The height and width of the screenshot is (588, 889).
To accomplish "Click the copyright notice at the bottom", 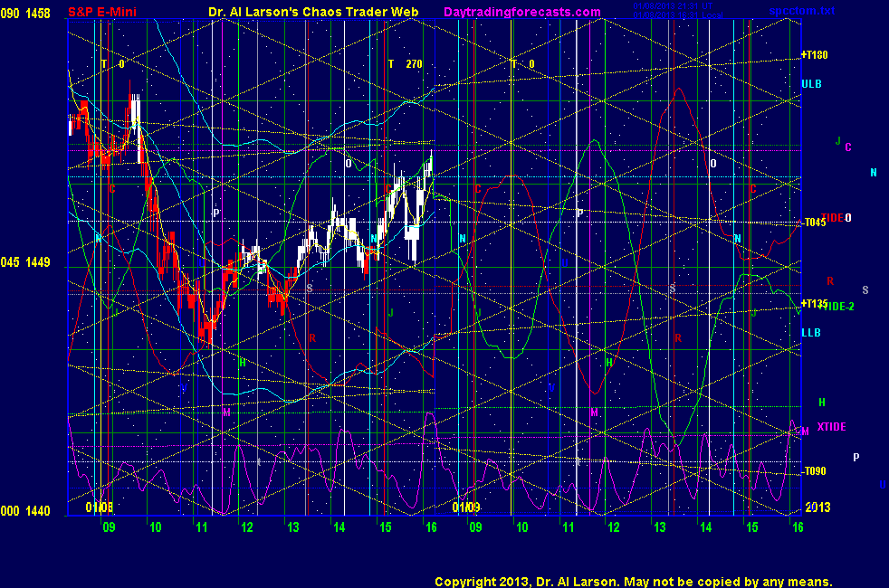I will (634, 582).
